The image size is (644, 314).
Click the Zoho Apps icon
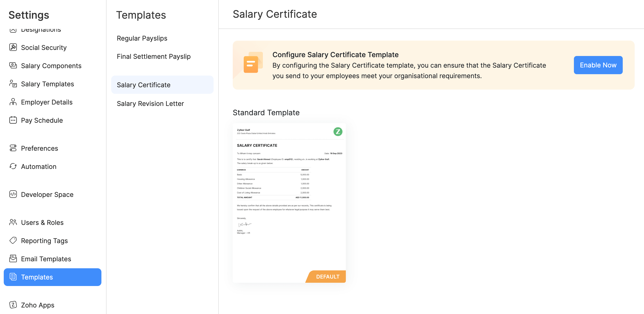pyautogui.click(x=13, y=305)
